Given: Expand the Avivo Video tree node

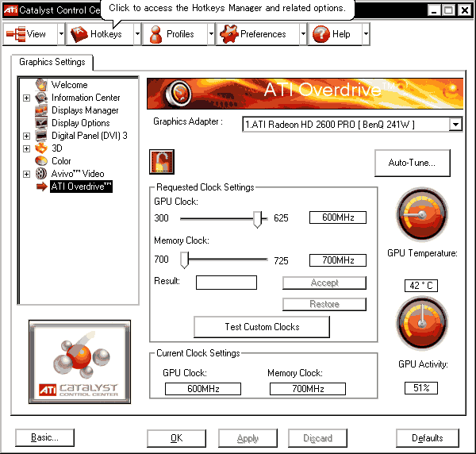Looking at the screenshot, I should pos(26,174).
